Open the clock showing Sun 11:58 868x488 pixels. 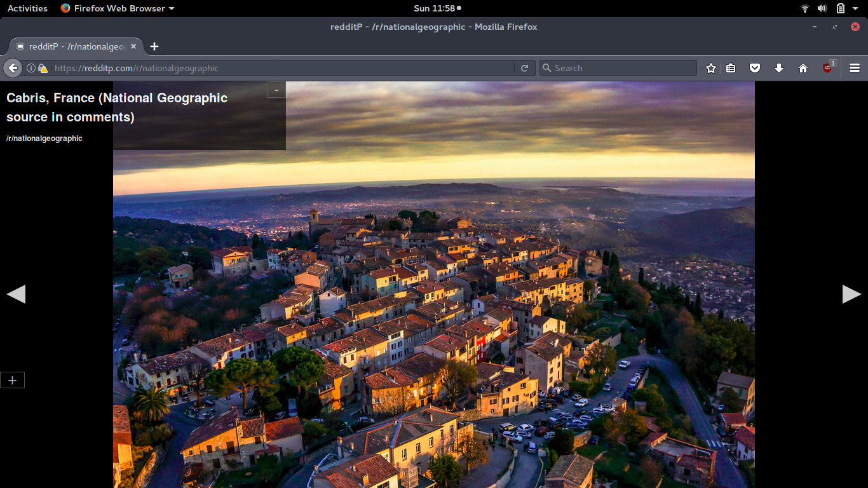437,8
